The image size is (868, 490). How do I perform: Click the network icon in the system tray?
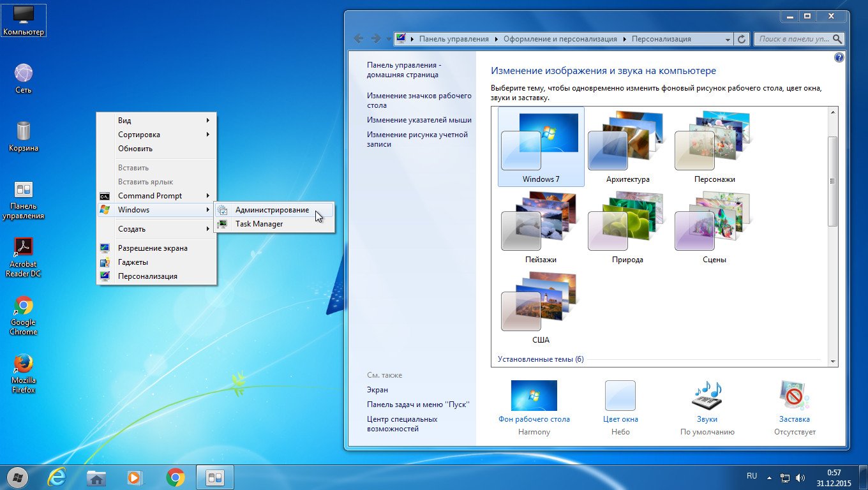786,477
